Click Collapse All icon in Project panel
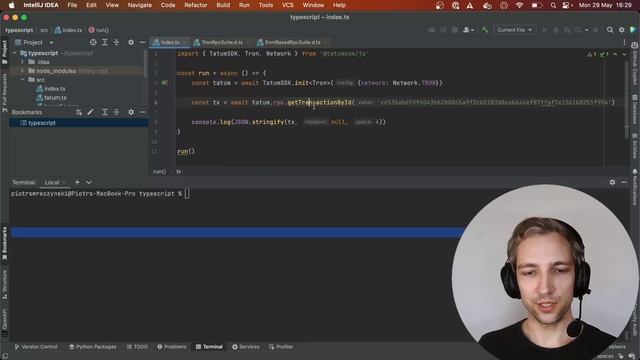 point(116,42)
